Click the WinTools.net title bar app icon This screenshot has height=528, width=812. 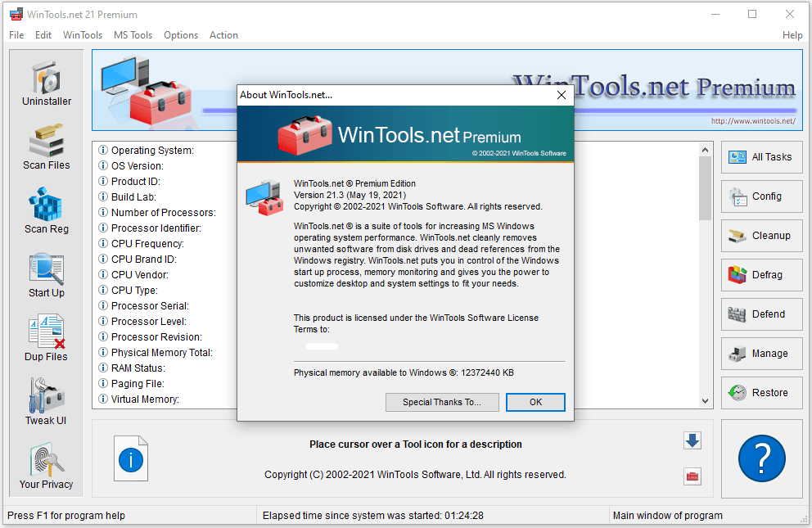16,15
